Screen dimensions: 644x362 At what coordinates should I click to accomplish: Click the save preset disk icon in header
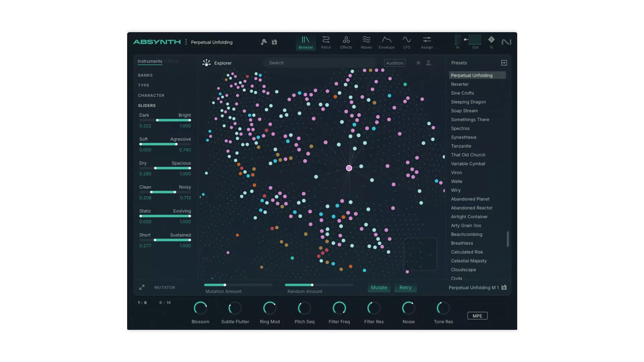point(274,42)
